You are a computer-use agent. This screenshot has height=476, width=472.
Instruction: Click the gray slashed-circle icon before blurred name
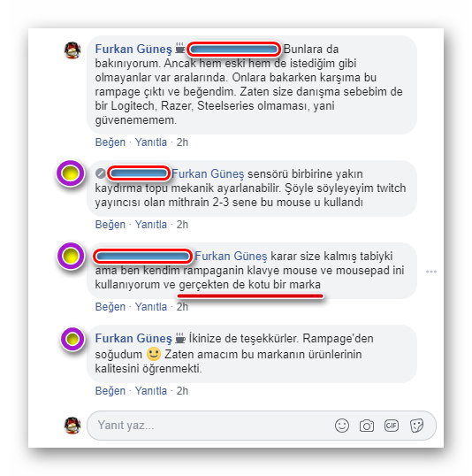click(101, 173)
